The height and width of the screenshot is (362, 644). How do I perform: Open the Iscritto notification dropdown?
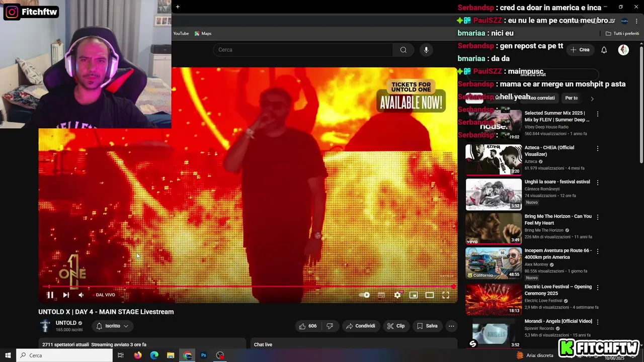(113, 326)
